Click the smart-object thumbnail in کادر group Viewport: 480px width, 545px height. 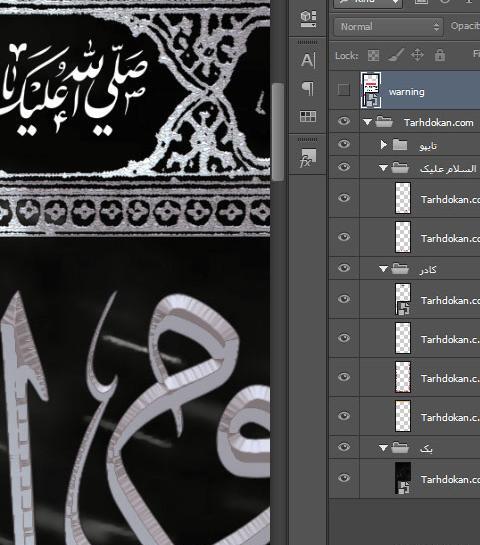point(403,299)
